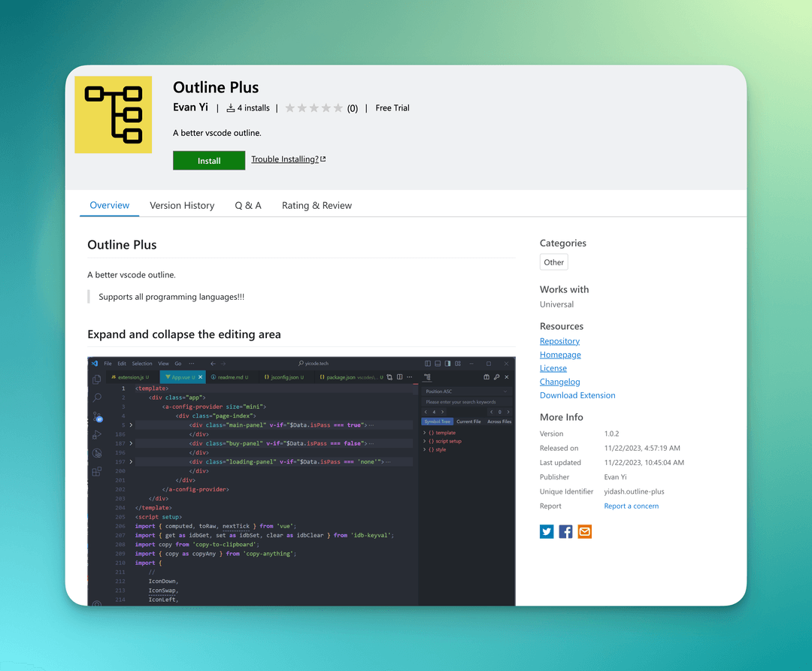Image resolution: width=812 pixels, height=671 pixels.
Task: Close the outline side panel with its X
Action: pyautogui.click(x=507, y=377)
